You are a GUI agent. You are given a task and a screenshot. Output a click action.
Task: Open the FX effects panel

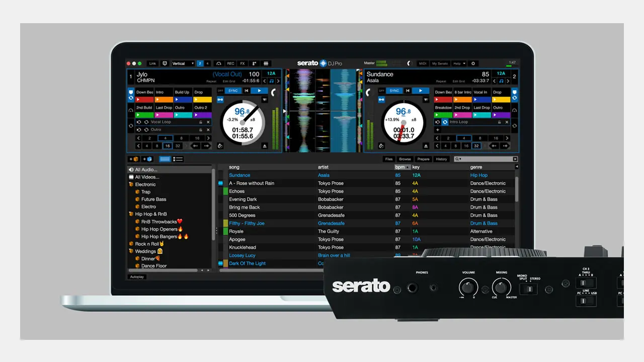243,63
